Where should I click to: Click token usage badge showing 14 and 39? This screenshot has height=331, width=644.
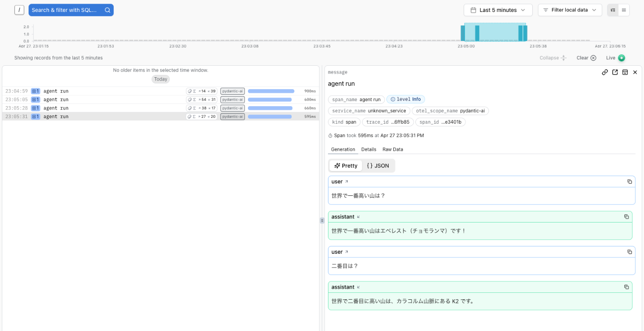(x=201, y=91)
